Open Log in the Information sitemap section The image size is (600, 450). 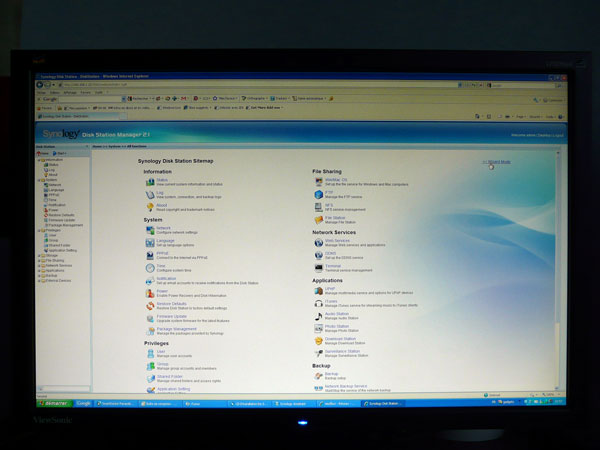pyautogui.click(x=160, y=192)
